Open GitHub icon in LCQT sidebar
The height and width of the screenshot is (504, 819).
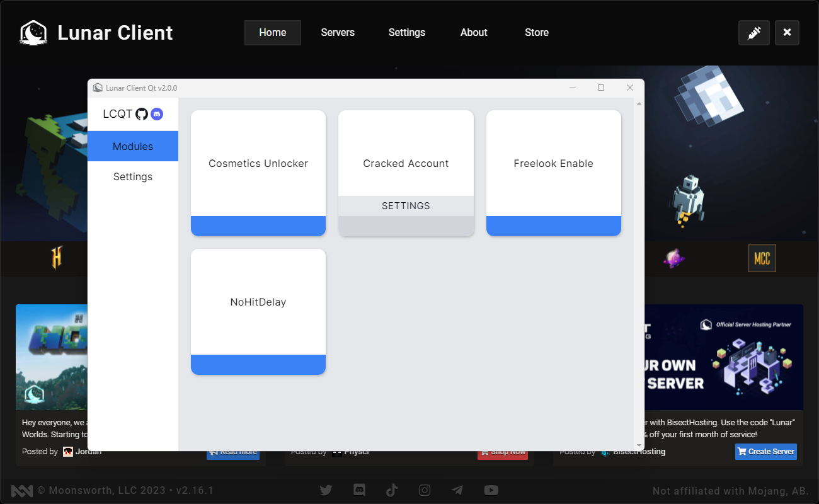tap(142, 114)
